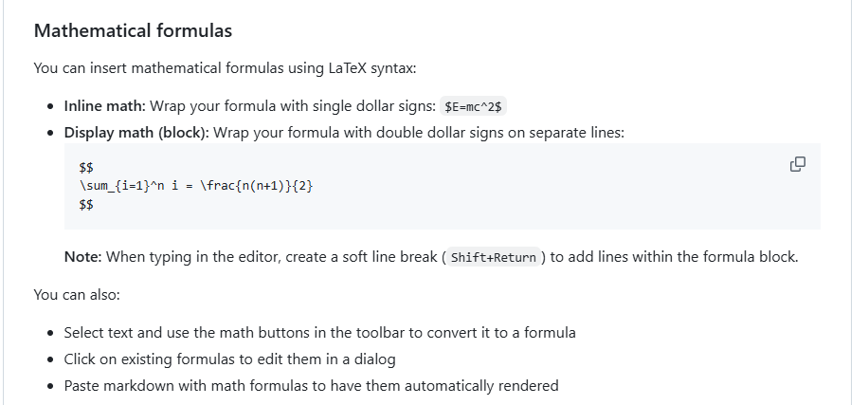The height and width of the screenshot is (405, 868).
Task: Click the closing $$ line in code block
Action: 86,204
